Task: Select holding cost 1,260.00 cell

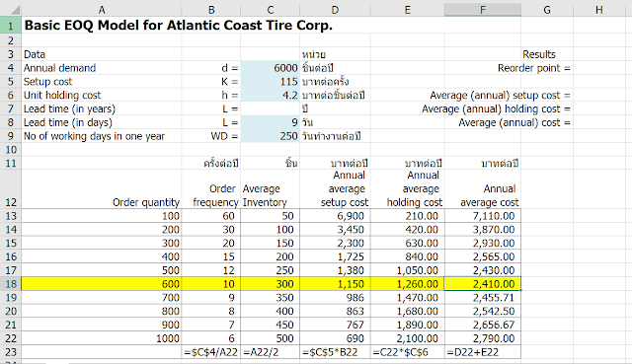Action: point(408,284)
